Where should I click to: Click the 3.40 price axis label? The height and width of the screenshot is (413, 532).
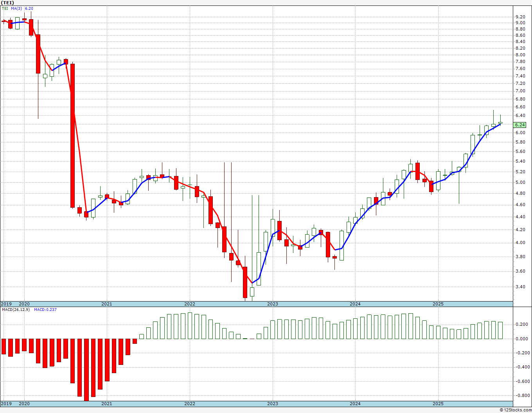click(521, 287)
